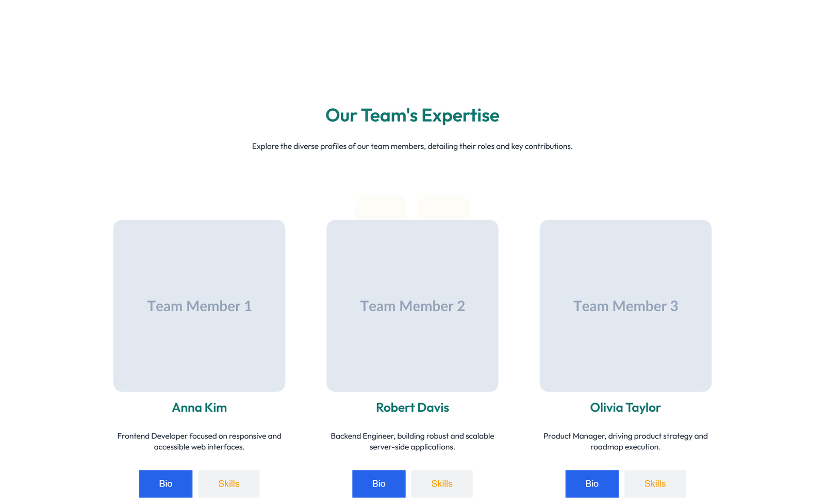Select Olivia Taylor's Product Manager description
Viewport: 825px width, 504px height.
tap(625, 441)
